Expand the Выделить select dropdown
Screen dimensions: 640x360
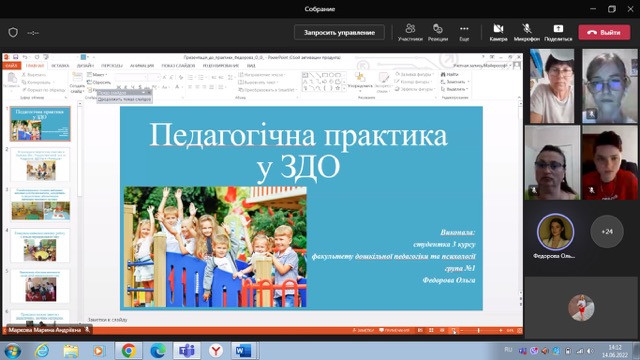coord(455,89)
